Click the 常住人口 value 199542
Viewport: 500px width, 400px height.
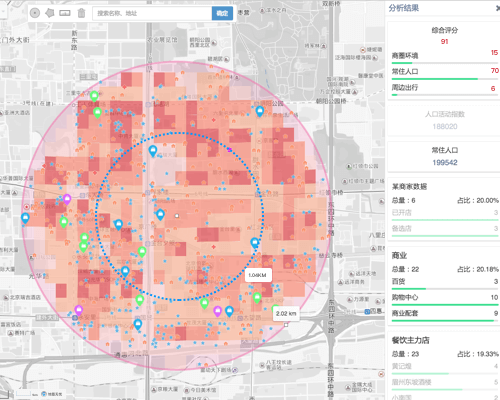tap(445, 162)
